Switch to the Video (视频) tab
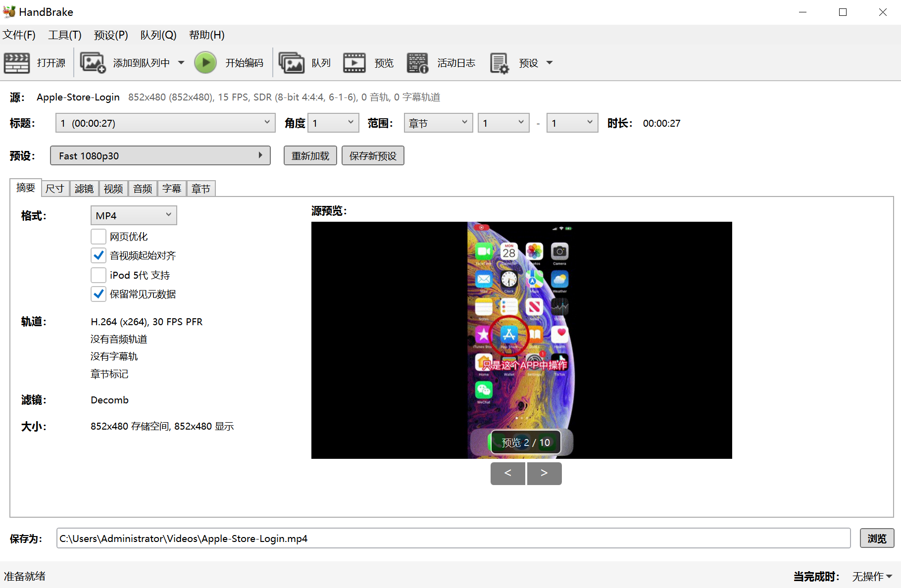Image resolution: width=901 pixels, height=588 pixels. click(113, 189)
